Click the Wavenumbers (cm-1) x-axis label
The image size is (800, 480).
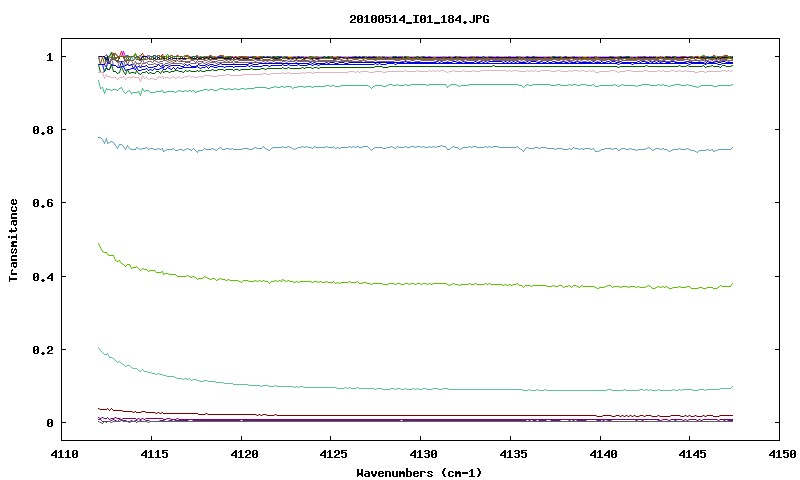point(419,473)
